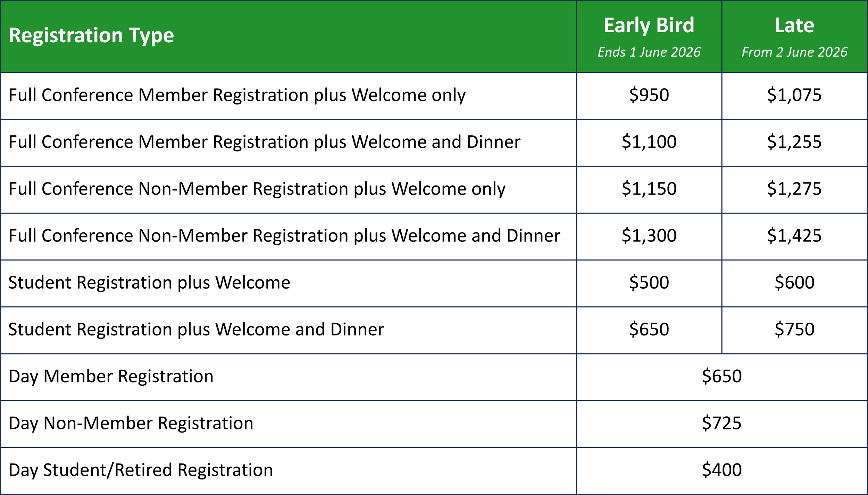The image size is (868, 495).
Task: Click the $1,425 late price
Action: tap(794, 236)
